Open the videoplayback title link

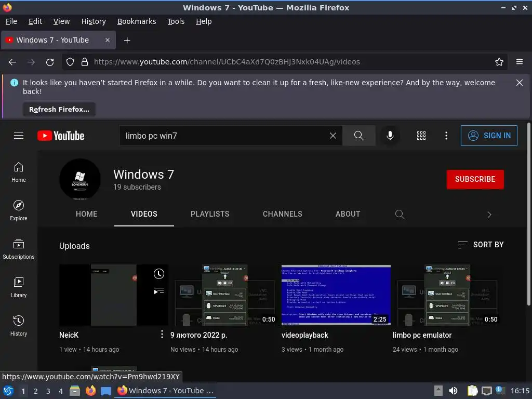(304, 335)
